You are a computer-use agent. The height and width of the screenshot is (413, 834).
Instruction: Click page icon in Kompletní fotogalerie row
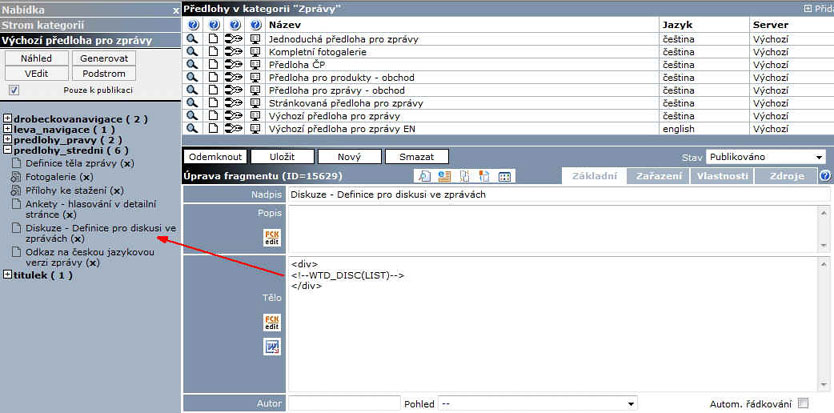click(212, 52)
